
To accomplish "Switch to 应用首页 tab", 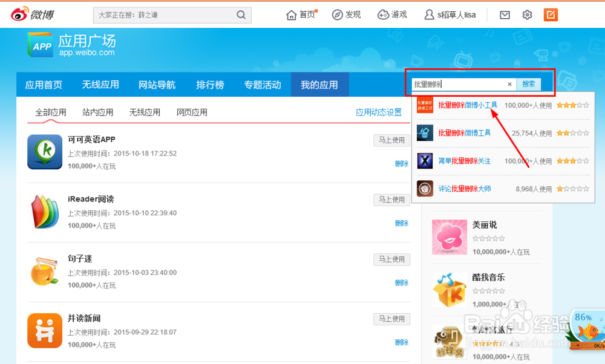I will tap(44, 85).
